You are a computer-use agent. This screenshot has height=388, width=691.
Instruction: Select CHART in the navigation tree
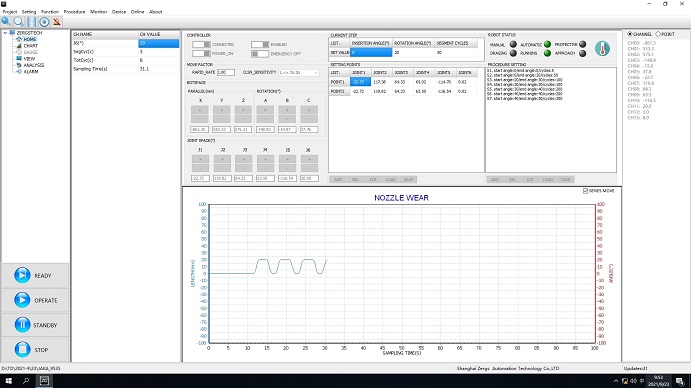[30, 45]
